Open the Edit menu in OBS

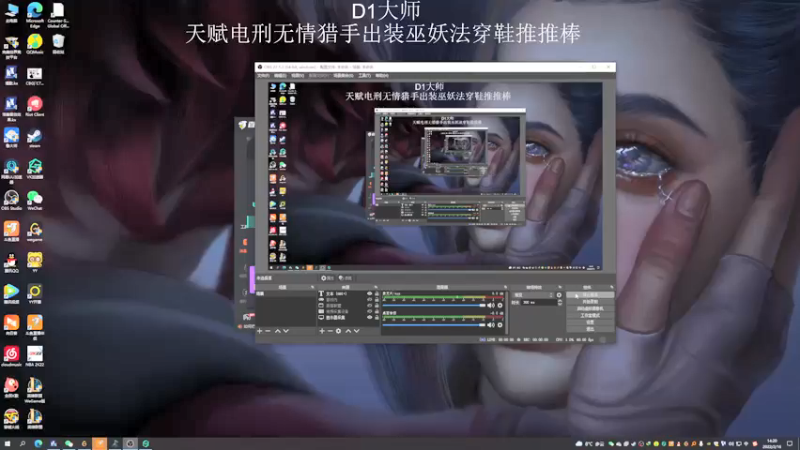click(280, 76)
